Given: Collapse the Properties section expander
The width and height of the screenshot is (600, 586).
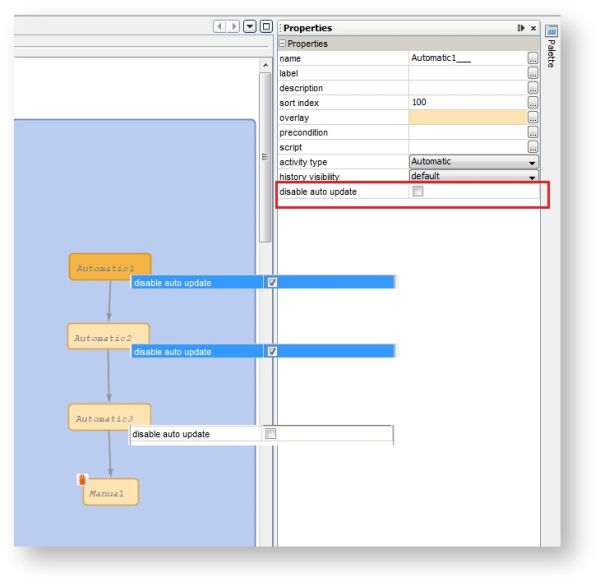Looking at the screenshot, I should 283,44.
